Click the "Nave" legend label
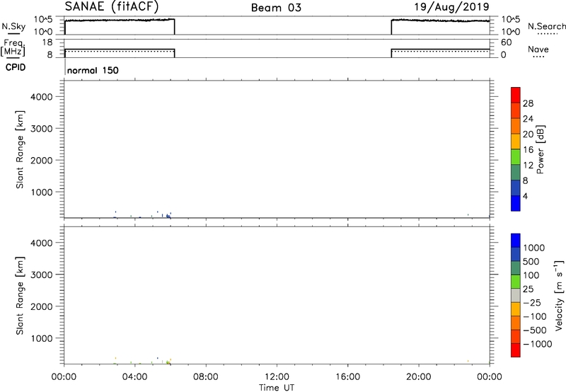This screenshot has height=392, width=566. [x=538, y=49]
